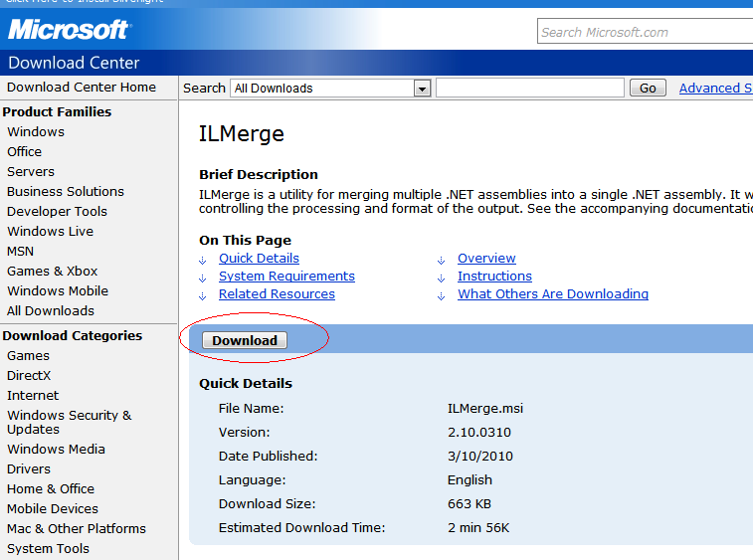Click arrow icon beside What Others Are Downloading
This screenshot has width=753, height=560.
pos(442,295)
